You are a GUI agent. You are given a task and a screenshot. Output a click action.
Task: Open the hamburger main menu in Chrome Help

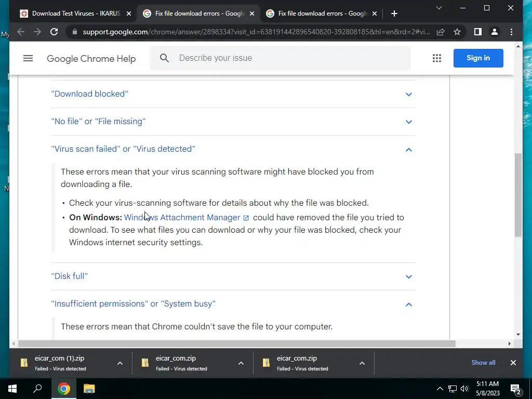point(28,58)
